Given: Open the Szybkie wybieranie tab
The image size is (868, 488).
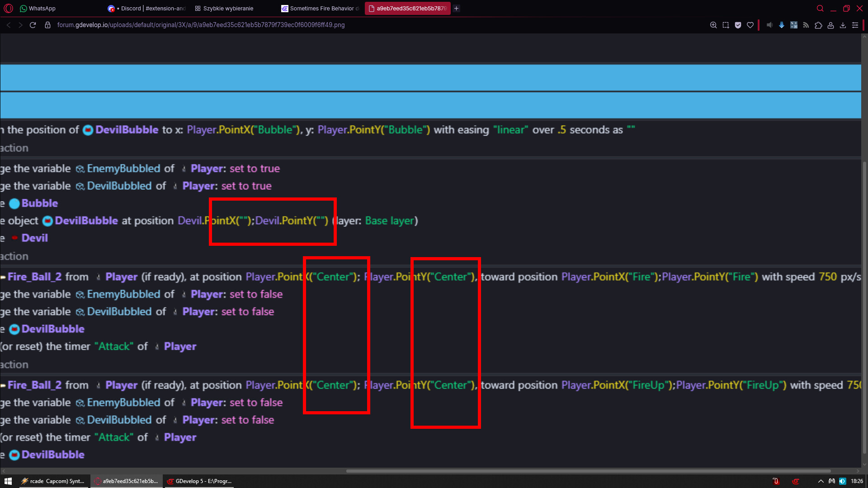Looking at the screenshot, I should click(224, 8).
